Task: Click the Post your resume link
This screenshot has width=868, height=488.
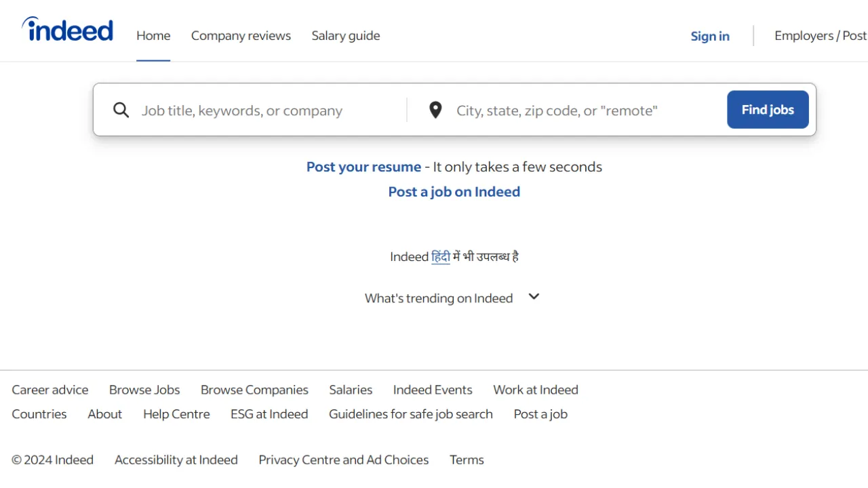Action: (363, 167)
